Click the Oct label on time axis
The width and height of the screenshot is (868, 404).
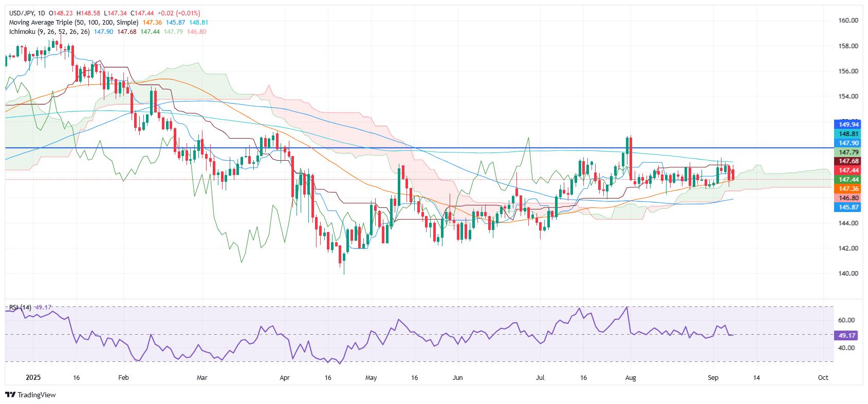coord(823,377)
